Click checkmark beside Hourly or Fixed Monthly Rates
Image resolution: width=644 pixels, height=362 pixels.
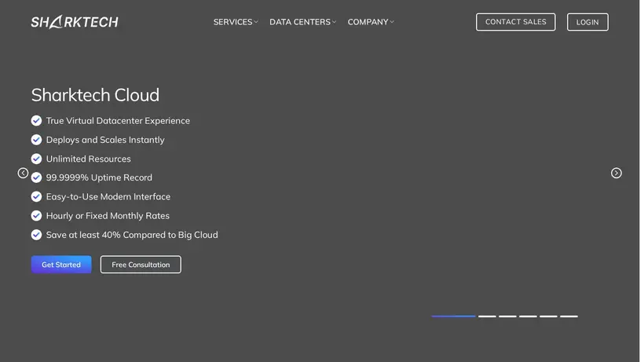pyautogui.click(x=36, y=216)
